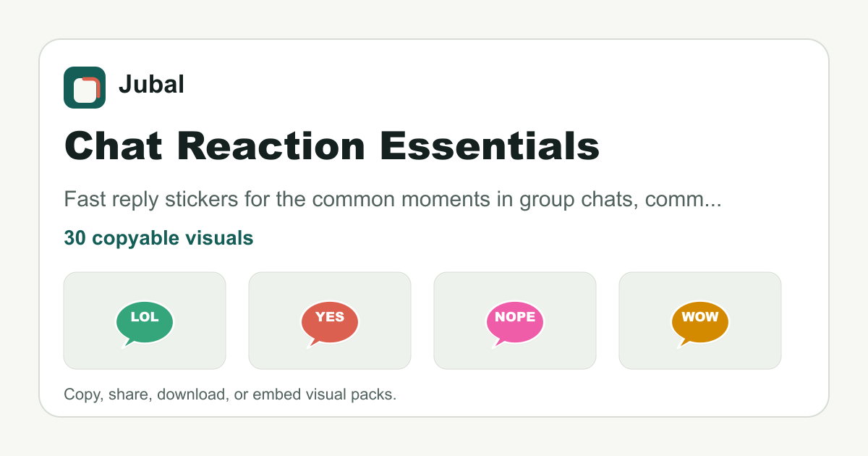Image resolution: width=868 pixels, height=456 pixels.
Task: Open the Jubal brand name link
Action: [151, 85]
